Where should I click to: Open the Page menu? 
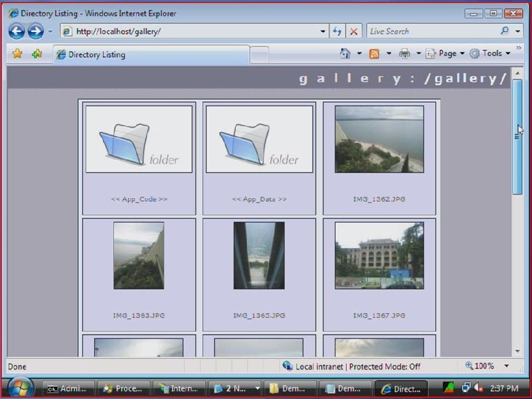tap(445, 54)
